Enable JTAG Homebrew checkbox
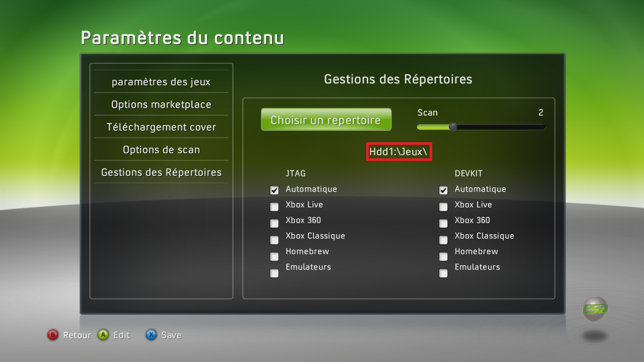Screen dimensions: 644x362 tap(274, 256)
